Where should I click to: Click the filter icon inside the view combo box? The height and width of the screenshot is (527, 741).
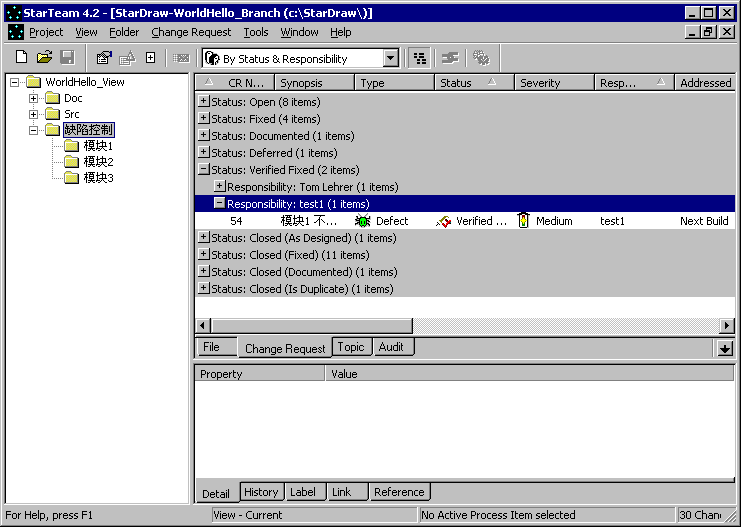(212, 59)
